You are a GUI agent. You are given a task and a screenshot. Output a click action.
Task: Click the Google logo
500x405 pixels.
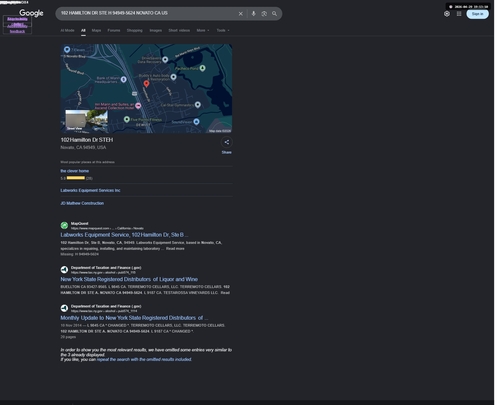(x=31, y=13)
